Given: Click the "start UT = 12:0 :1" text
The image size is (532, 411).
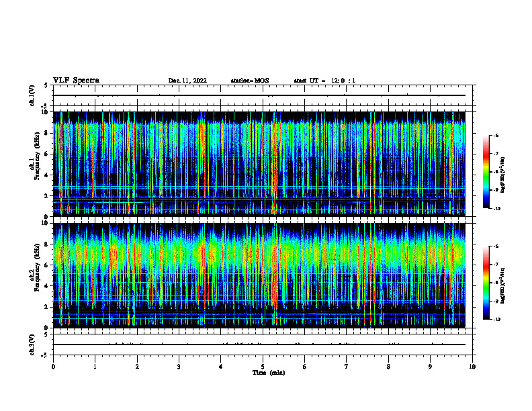Looking at the screenshot, I should [324, 81].
